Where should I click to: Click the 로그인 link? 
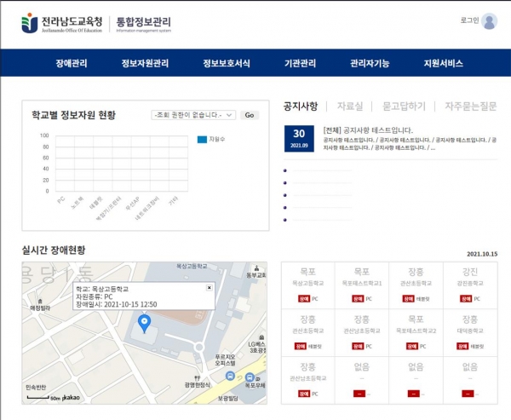click(468, 20)
